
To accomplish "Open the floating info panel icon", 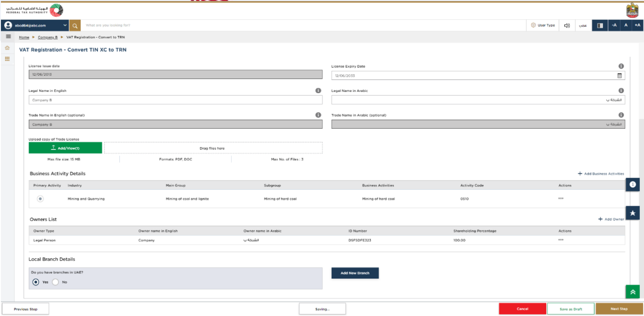I will pyautogui.click(x=632, y=184).
